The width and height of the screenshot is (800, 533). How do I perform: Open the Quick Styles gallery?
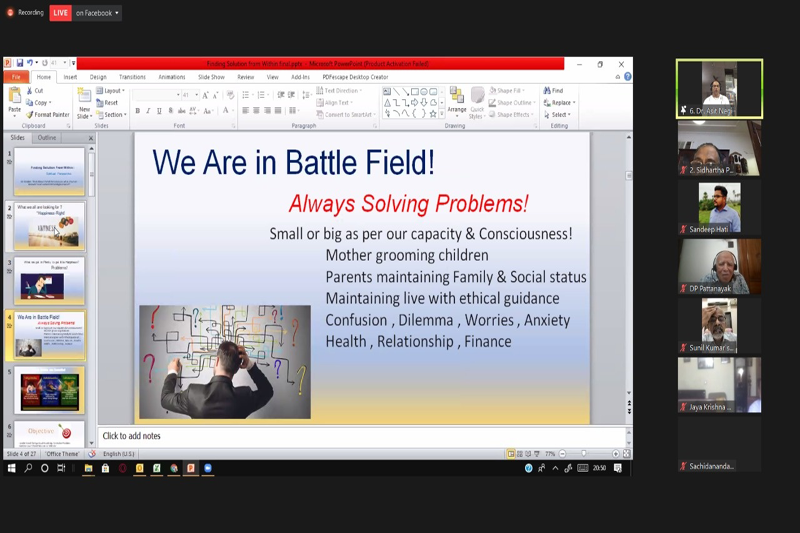477,102
